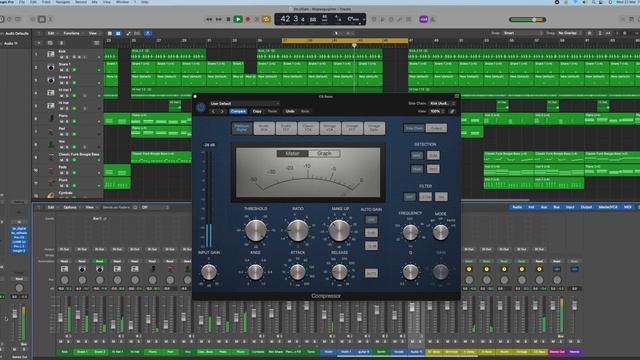Click the yellow cycle range in the ruler
The height and width of the screenshot is (360, 640).
tap(345, 40)
